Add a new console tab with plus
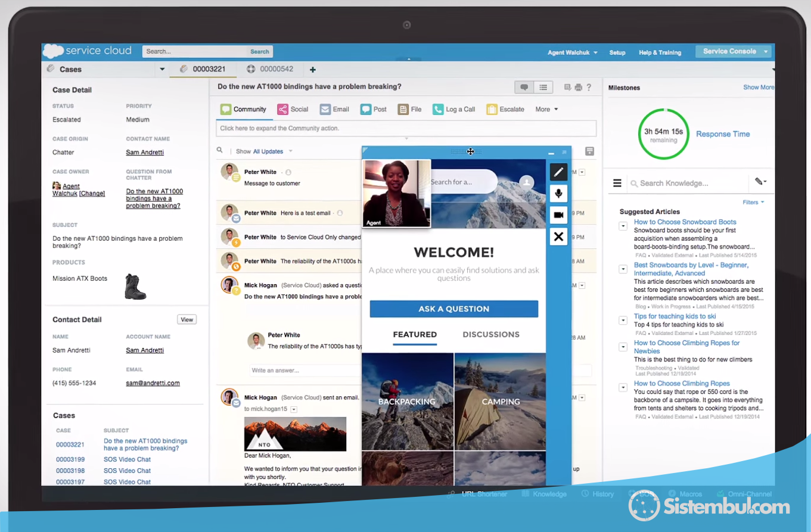Image resolution: width=811 pixels, height=532 pixels. (x=313, y=70)
